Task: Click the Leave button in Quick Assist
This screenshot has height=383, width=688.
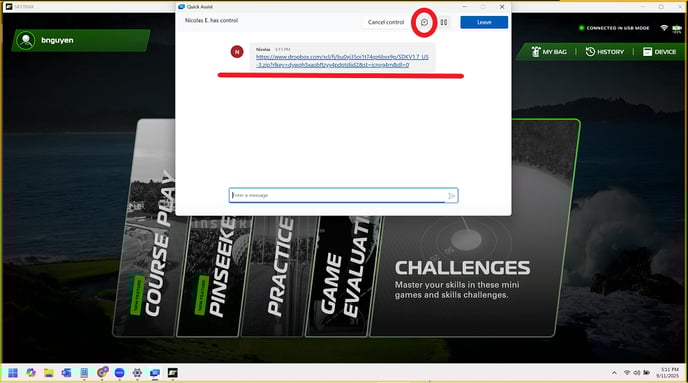Action: tap(484, 22)
